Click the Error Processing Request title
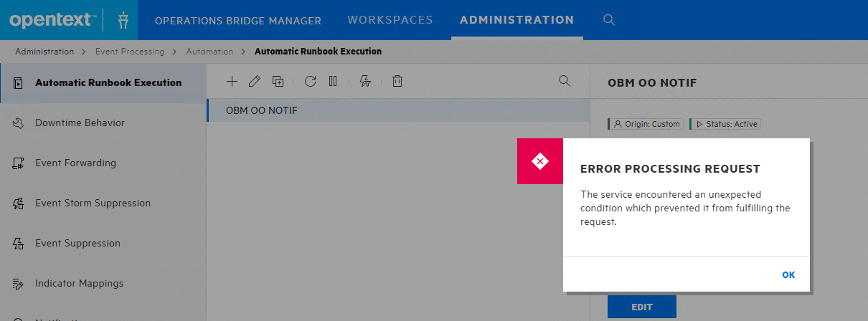This screenshot has width=868, height=321. tap(670, 169)
